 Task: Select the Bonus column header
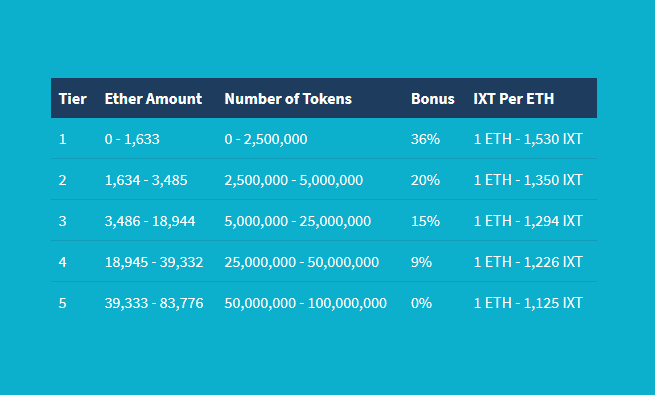pos(433,99)
